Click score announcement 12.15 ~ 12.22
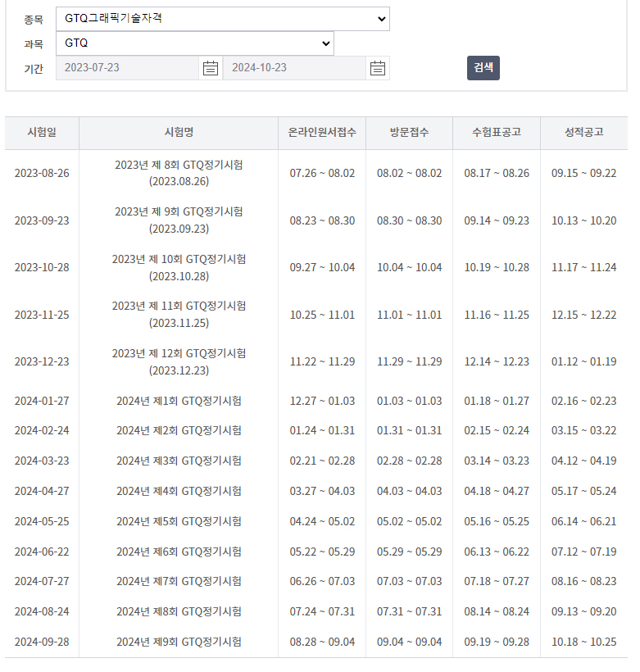This screenshot has width=640, height=672. [x=583, y=315]
